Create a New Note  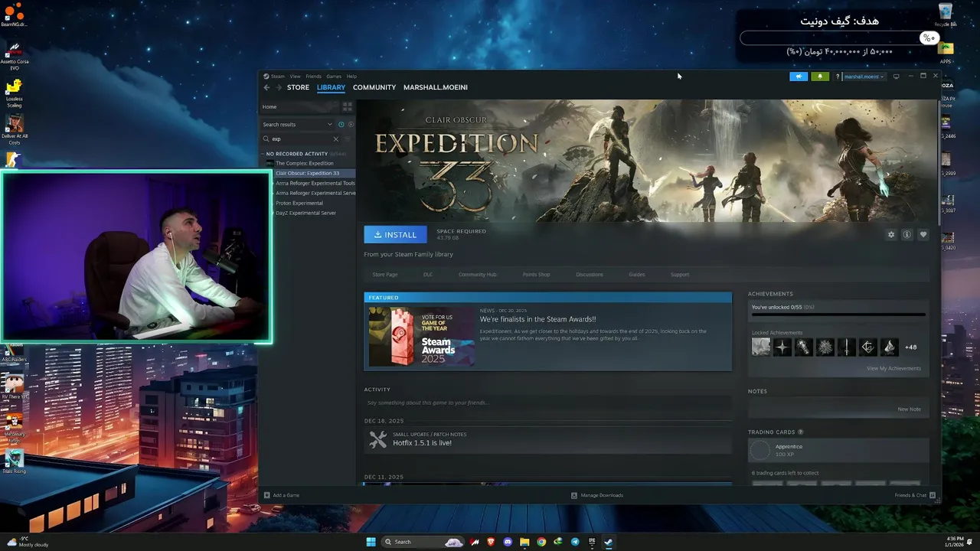pyautogui.click(x=909, y=409)
